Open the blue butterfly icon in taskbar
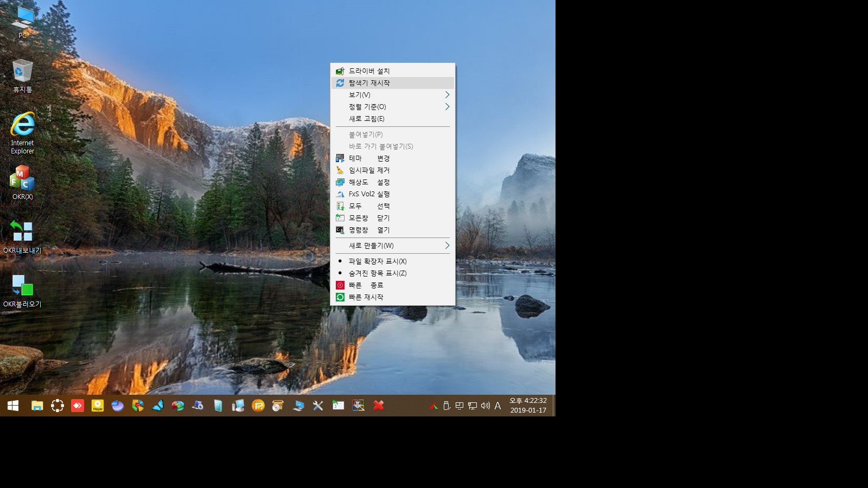Viewport: 868px width, 488px height. point(158,406)
